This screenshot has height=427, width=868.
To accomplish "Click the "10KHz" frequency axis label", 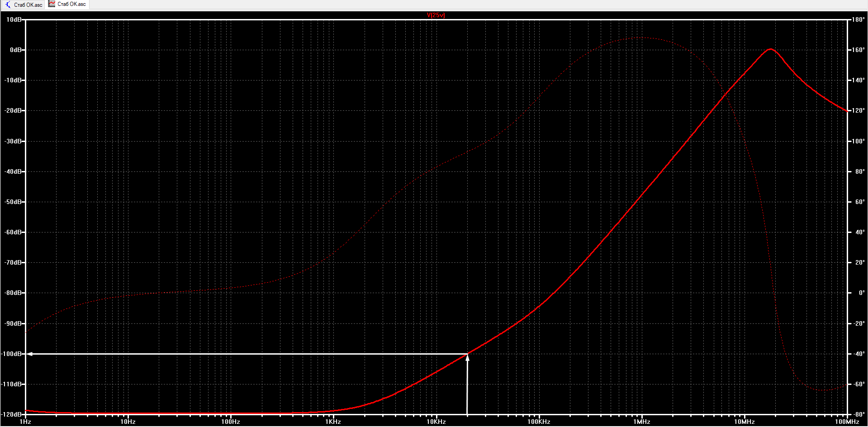I will coord(436,422).
